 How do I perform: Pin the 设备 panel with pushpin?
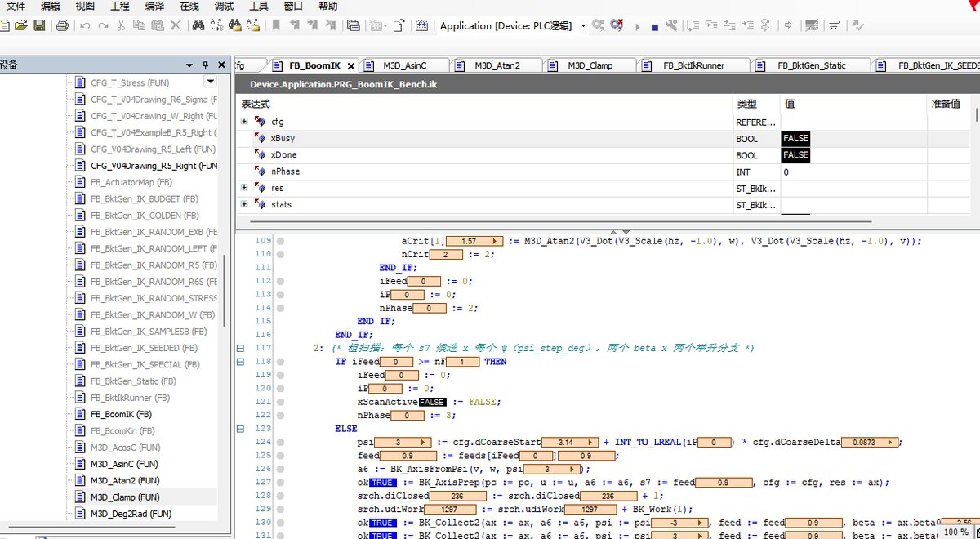205,65
